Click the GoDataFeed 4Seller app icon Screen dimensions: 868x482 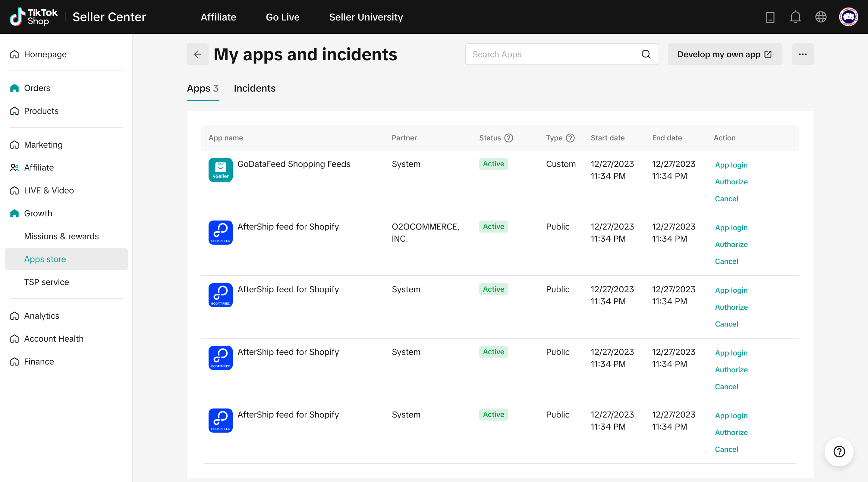coord(220,170)
